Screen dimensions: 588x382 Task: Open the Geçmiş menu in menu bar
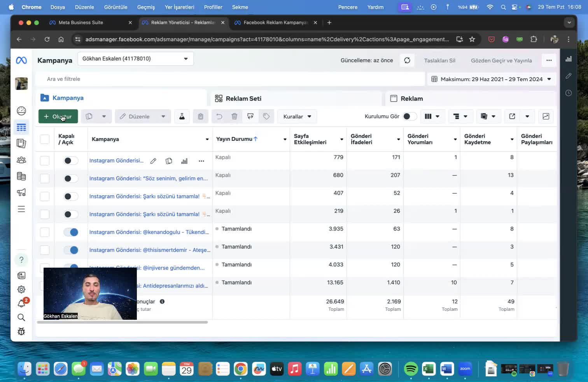click(146, 7)
